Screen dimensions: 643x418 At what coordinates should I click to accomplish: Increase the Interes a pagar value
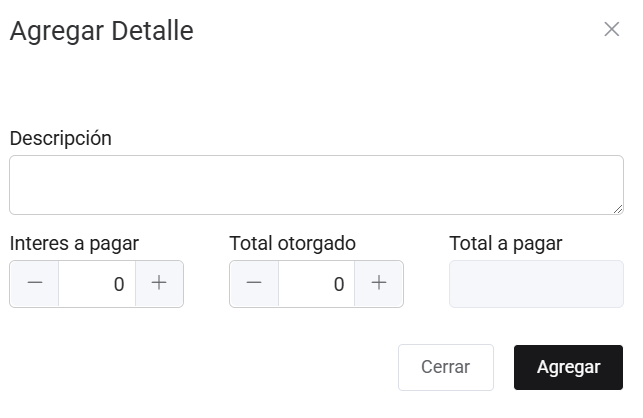click(x=159, y=284)
